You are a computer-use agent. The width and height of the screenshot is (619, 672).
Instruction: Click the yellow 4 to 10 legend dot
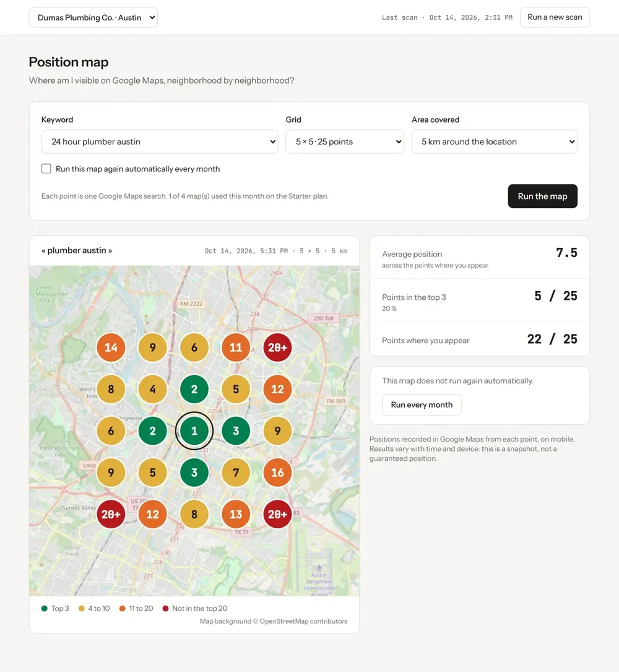click(x=81, y=609)
